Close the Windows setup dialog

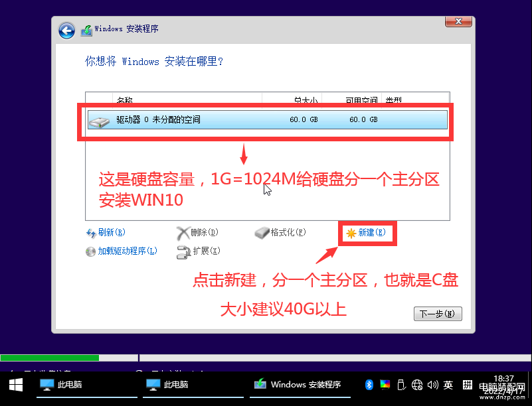(x=458, y=21)
